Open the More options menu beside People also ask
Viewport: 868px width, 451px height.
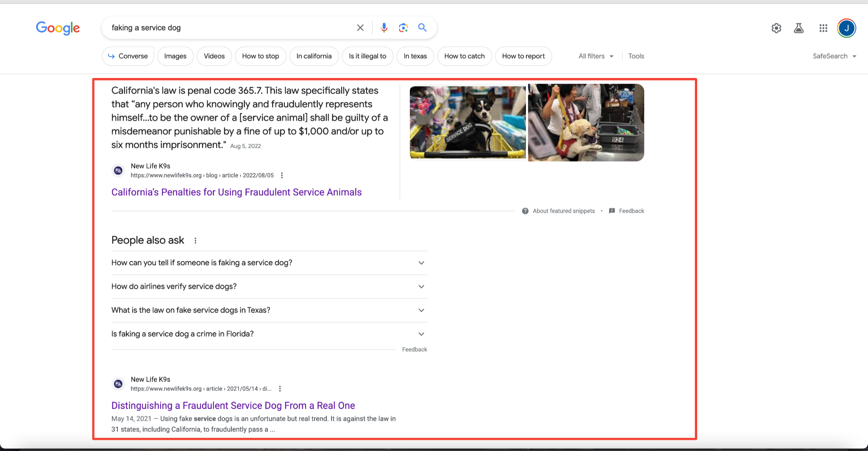195,241
